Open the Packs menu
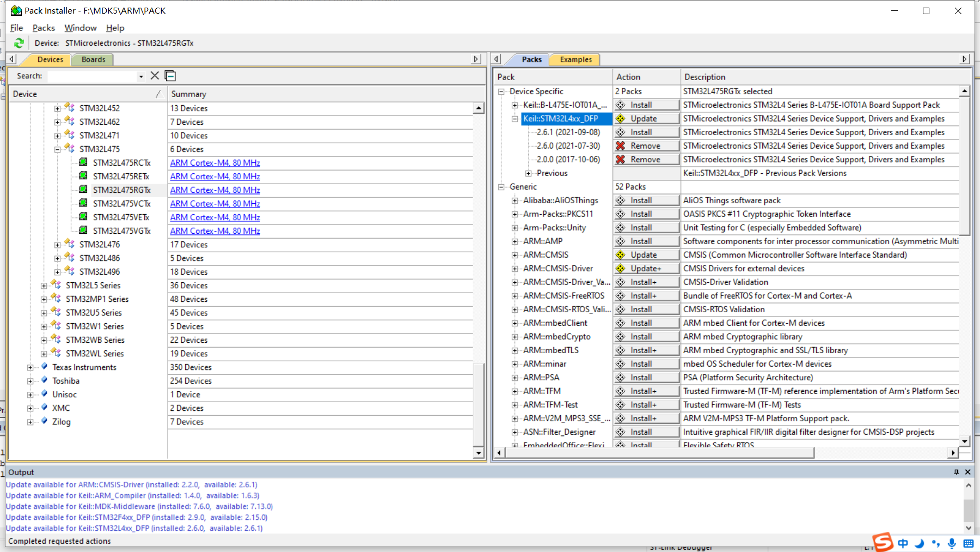The height and width of the screenshot is (552, 980). coord(44,28)
